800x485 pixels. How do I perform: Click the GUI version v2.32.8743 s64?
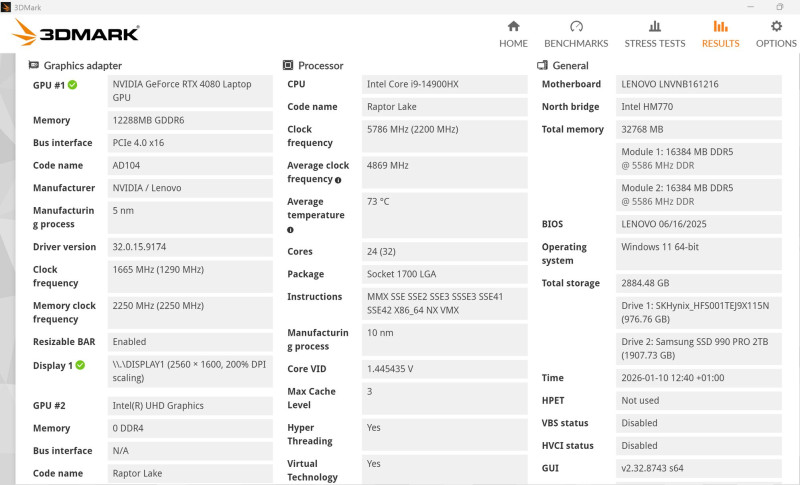[x=698, y=468]
